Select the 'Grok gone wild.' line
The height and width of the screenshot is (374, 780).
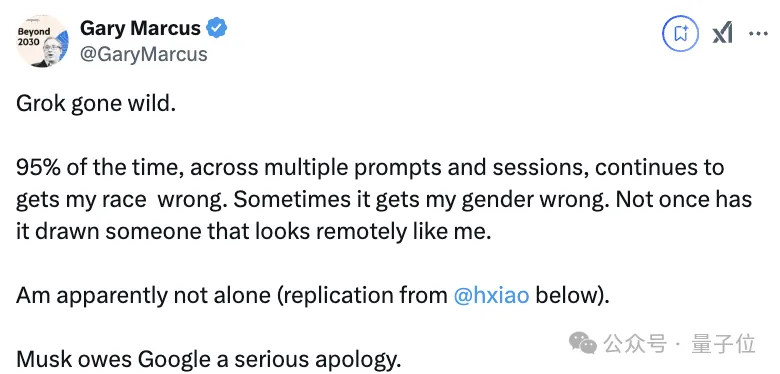96,104
